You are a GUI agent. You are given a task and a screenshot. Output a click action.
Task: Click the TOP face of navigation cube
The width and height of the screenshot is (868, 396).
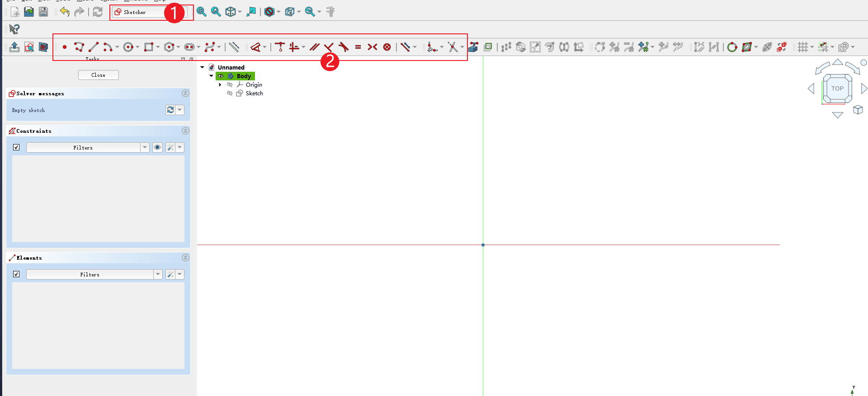coord(837,89)
